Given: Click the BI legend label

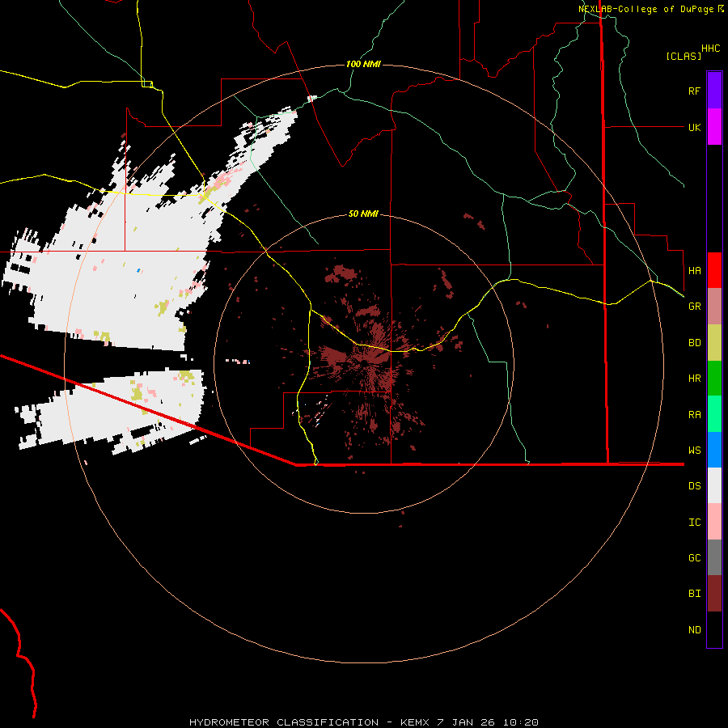Looking at the screenshot, I should [x=694, y=594].
